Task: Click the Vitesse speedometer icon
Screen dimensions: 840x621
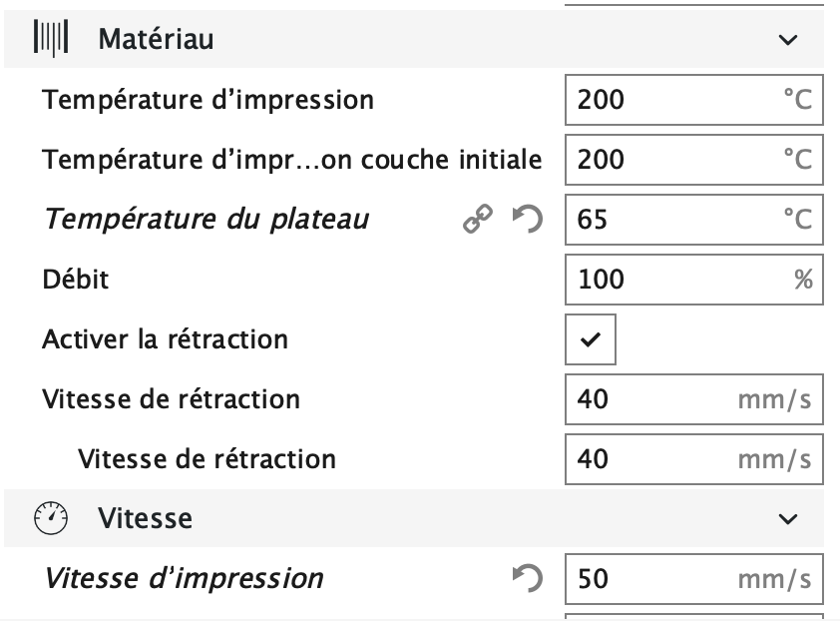Action: (x=51, y=518)
